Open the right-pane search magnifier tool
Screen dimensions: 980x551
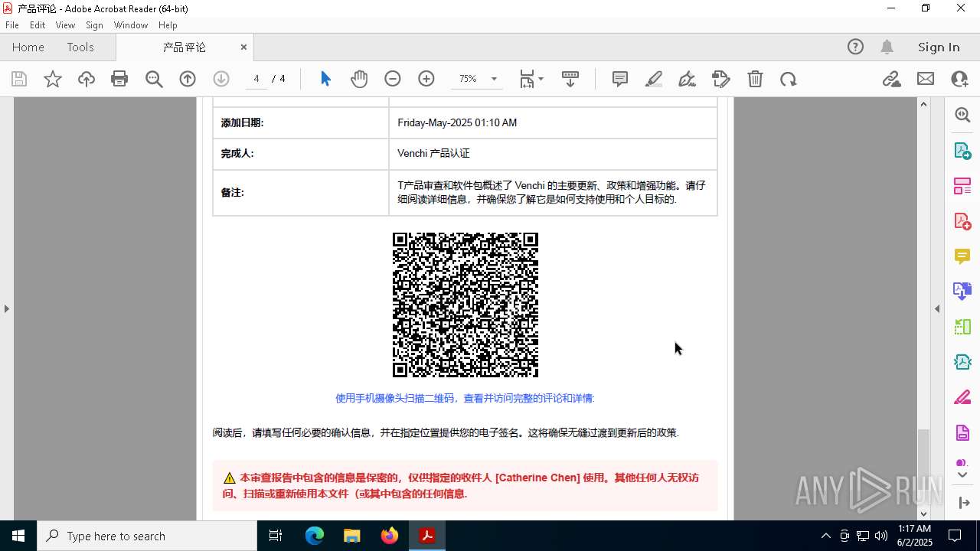coord(962,115)
